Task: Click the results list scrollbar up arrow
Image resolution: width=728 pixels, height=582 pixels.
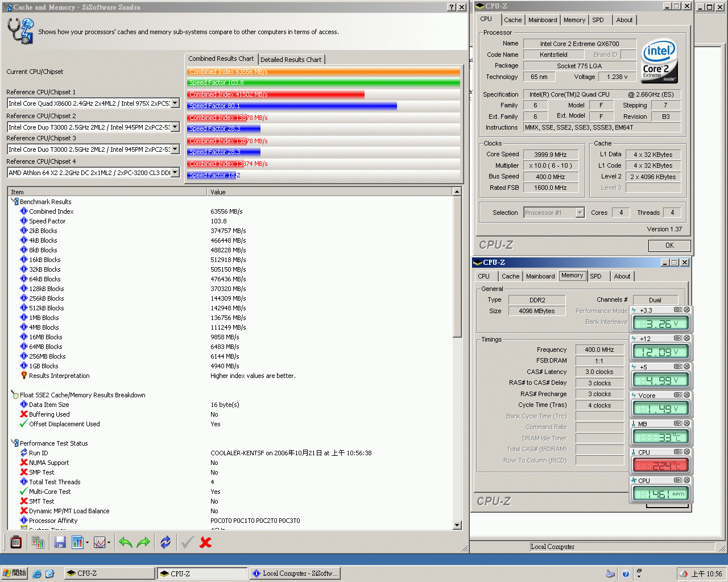Action: pyautogui.click(x=457, y=192)
